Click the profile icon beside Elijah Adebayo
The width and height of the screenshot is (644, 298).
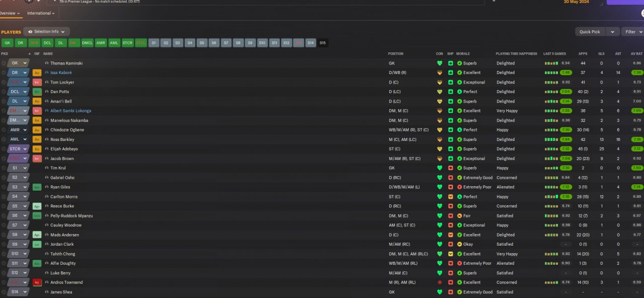point(47,149)
